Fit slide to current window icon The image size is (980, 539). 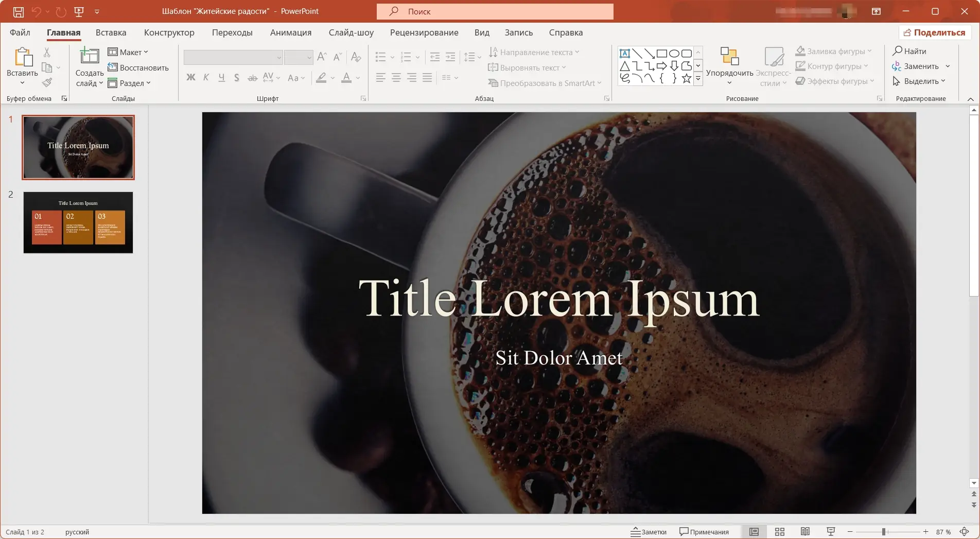coord(965,532)
